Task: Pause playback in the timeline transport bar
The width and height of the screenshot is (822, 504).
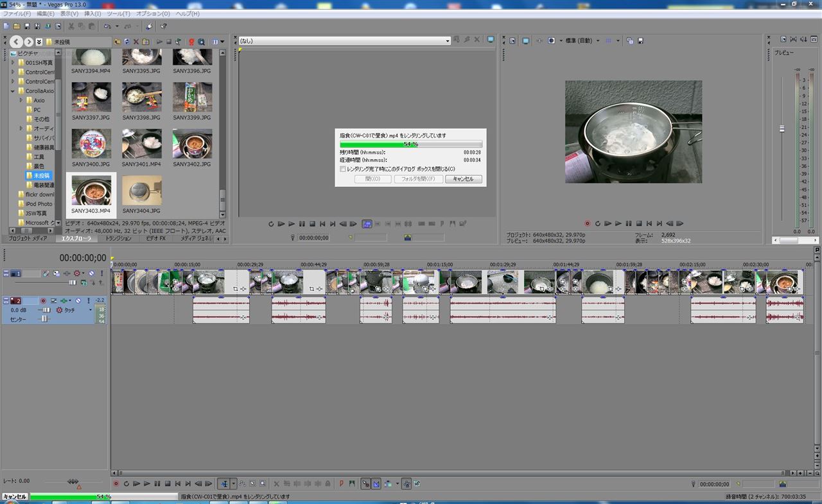Action: click(157, 483)
